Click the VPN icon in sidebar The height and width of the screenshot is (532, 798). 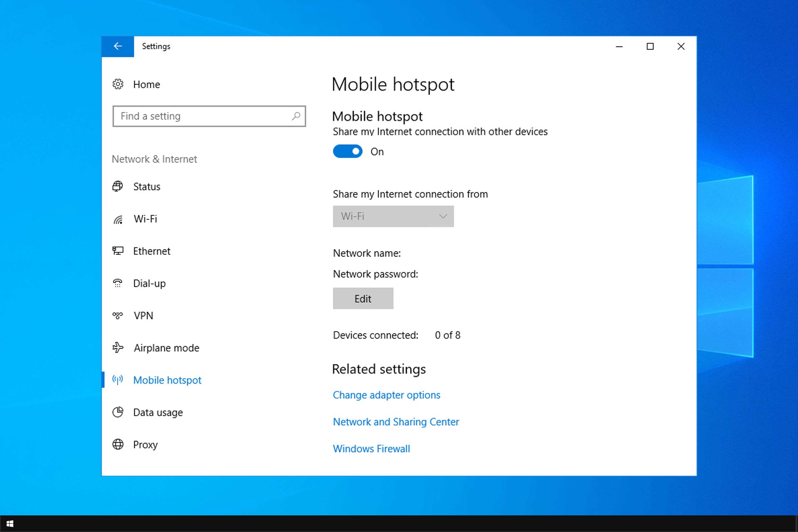coord(118,315)
